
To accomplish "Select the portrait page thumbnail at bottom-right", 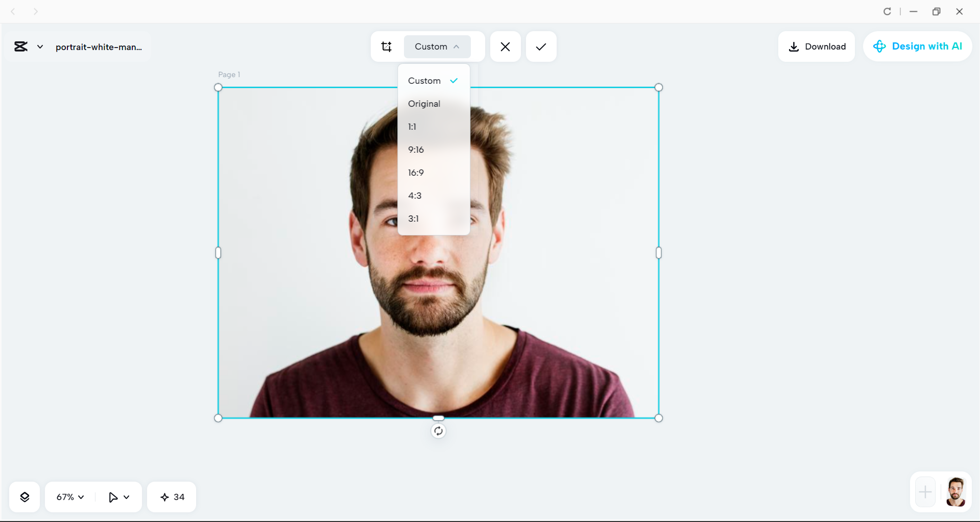I will pos(956,492).
